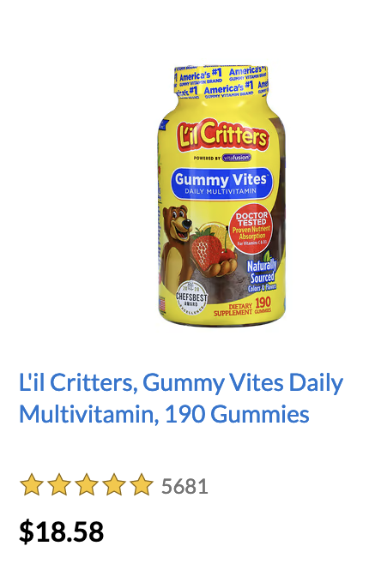Select the $18.58 price text
The image size is (369, 588).
pyautogui.click(x=61, y=531)
